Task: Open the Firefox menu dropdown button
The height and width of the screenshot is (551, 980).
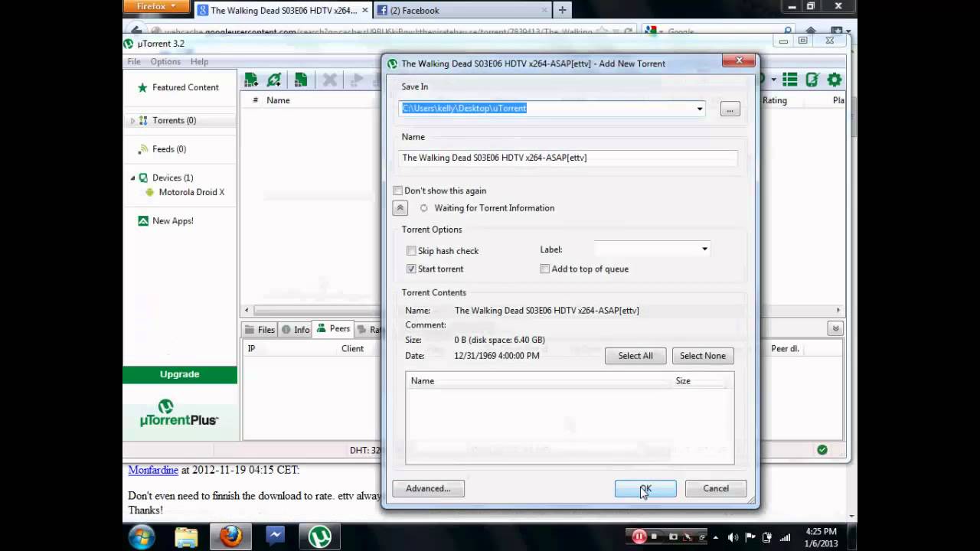Action: point(155,6)
